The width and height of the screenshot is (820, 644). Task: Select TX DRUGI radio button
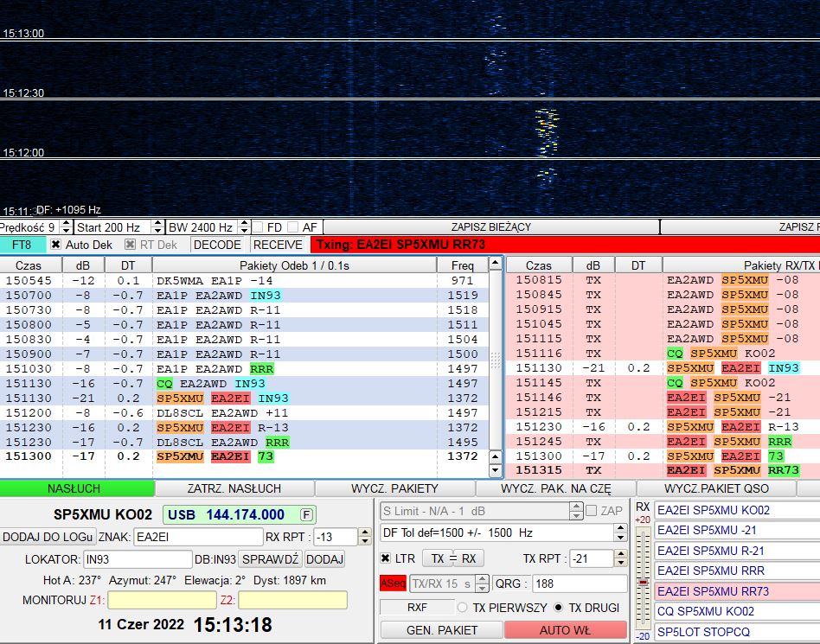point(559,608)
